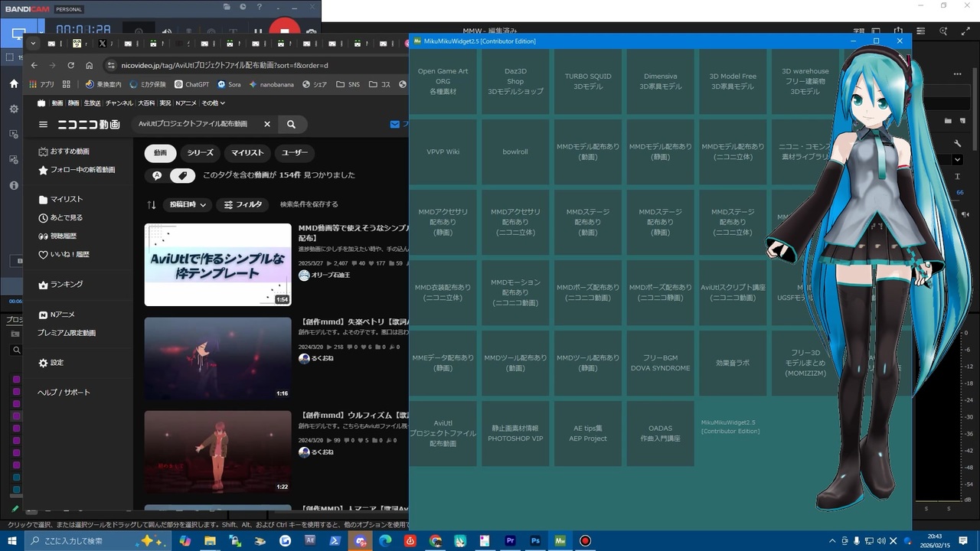Open the SNS bookmark folder
This screenshot has width=980, height=551.
tap(348, 84)
